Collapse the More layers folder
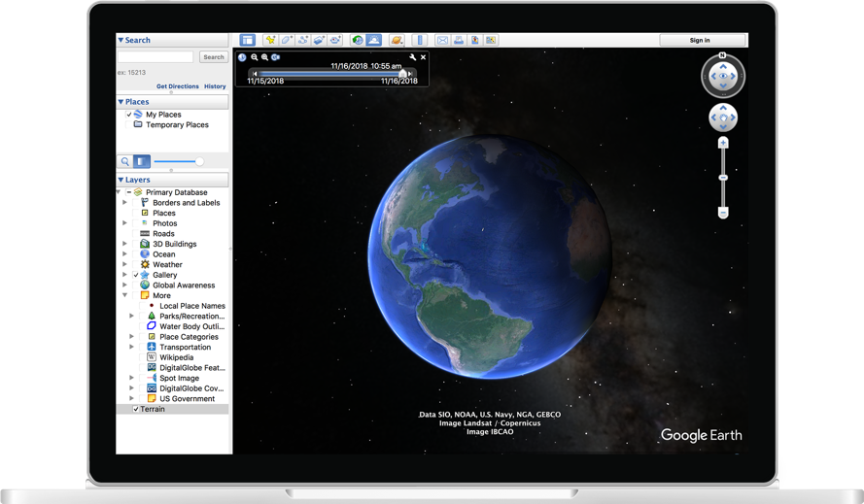This screenshot has height=504, width=864. pyautogui.click(x=124, y=295)
